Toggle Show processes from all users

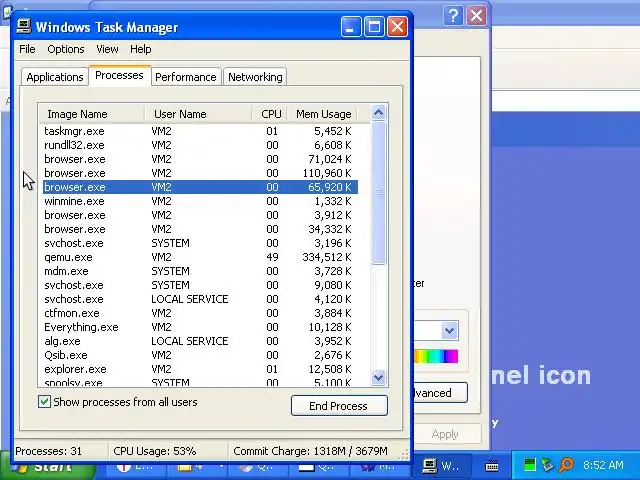[44, 402]
